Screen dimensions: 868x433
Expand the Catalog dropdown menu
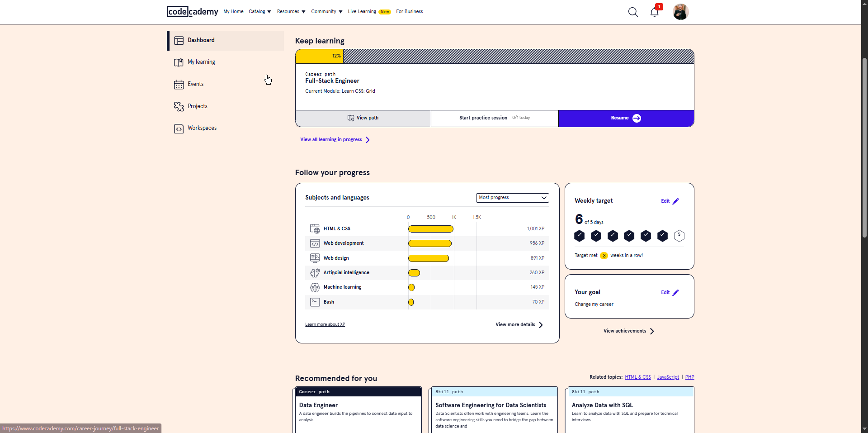click(259, 12)
